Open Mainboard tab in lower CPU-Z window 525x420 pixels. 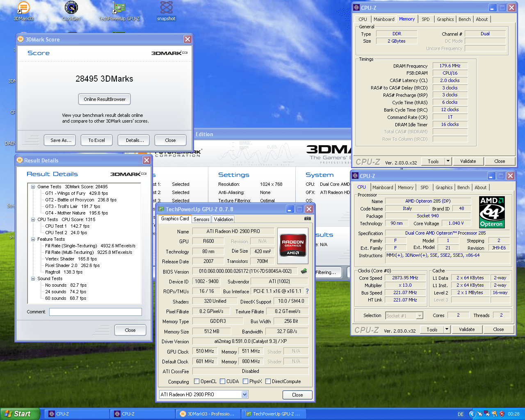(x=383, y=187)
